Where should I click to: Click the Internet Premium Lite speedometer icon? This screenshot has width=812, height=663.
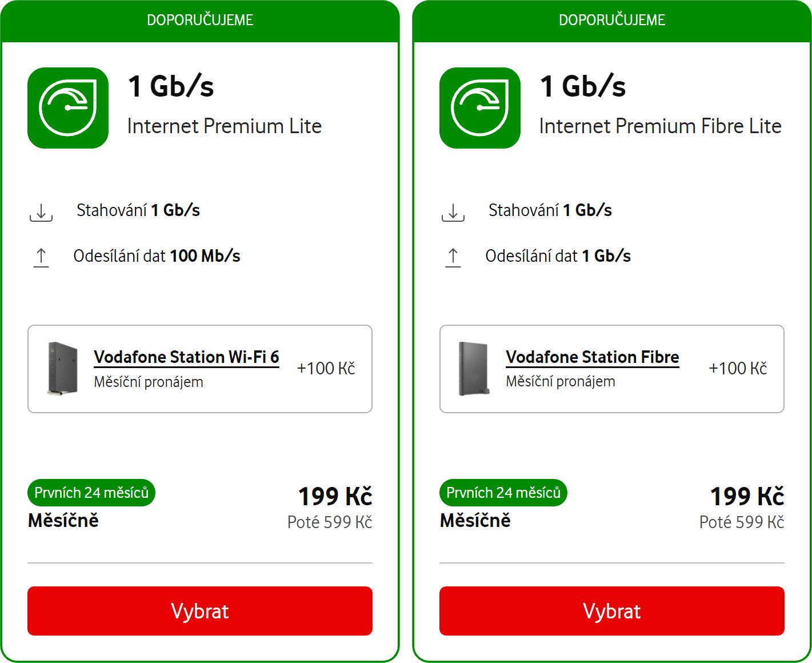pos(68,108)
